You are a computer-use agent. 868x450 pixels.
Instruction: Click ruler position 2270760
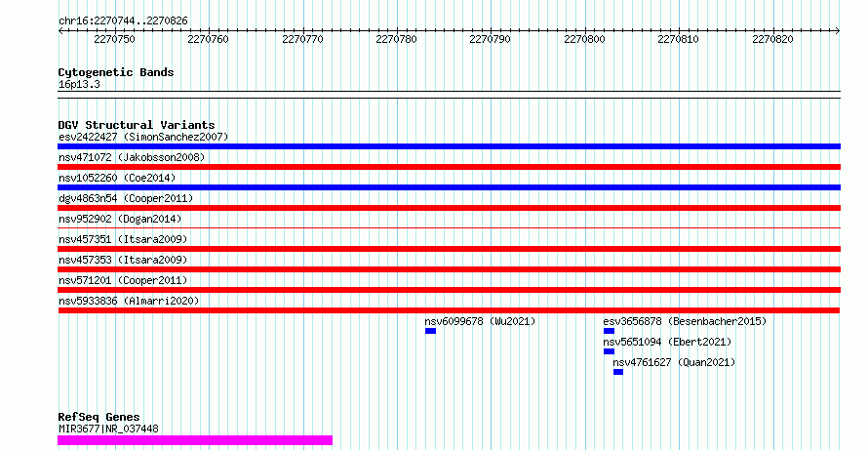[x=208, y=39]
